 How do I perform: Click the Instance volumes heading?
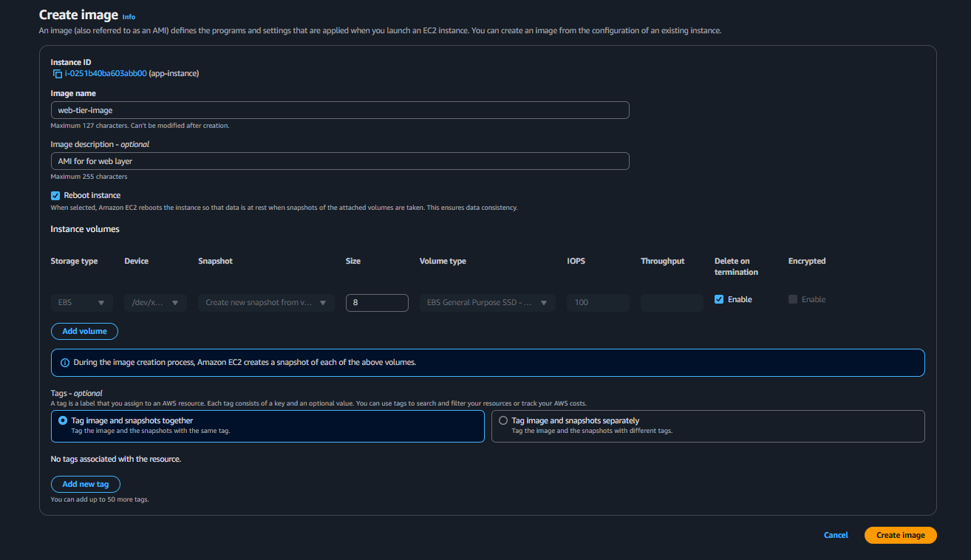(85, 229)
